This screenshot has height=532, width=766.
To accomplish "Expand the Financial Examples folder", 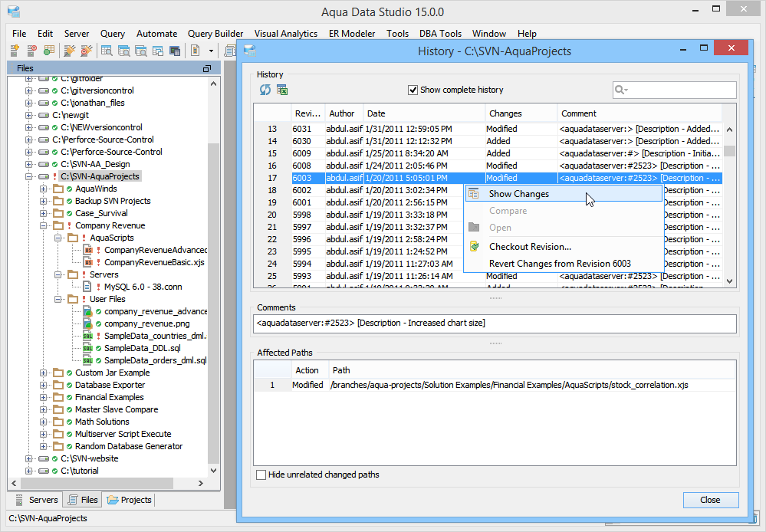I will (x=43, y=397).
